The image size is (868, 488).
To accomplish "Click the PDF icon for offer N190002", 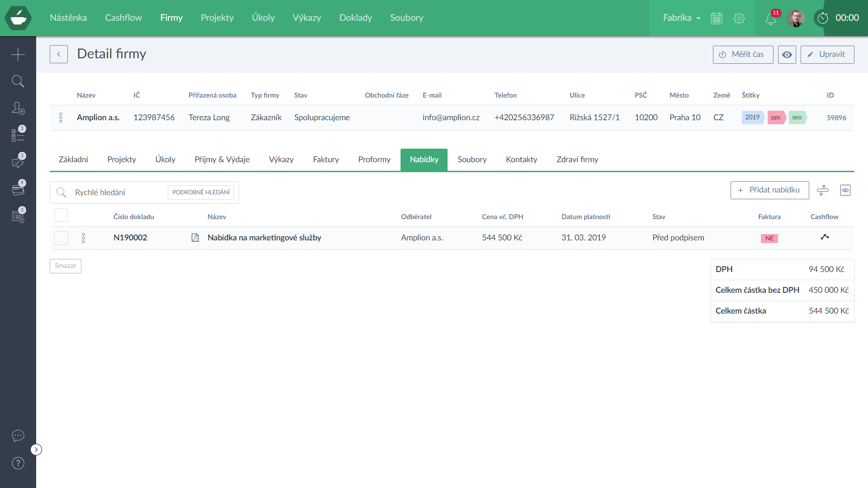I will pos(195,238).
